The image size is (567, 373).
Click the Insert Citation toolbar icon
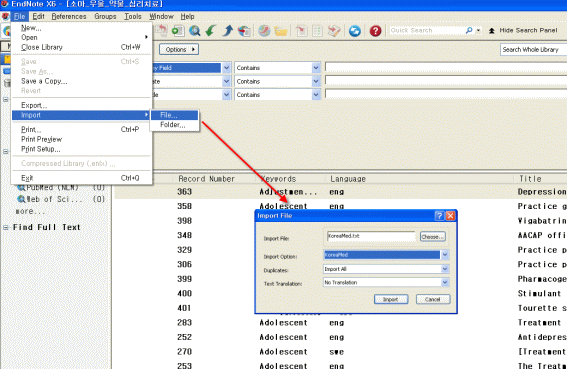click(301, 31)
